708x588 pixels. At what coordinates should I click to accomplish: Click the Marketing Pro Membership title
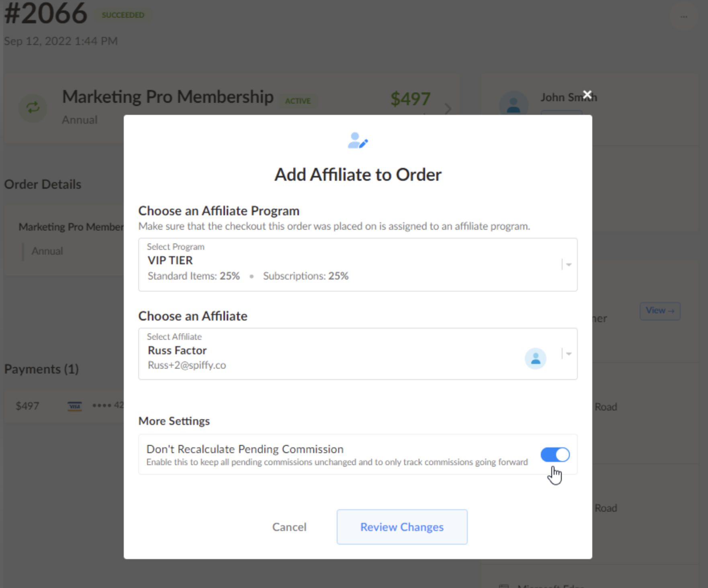(x=168, y=97)
